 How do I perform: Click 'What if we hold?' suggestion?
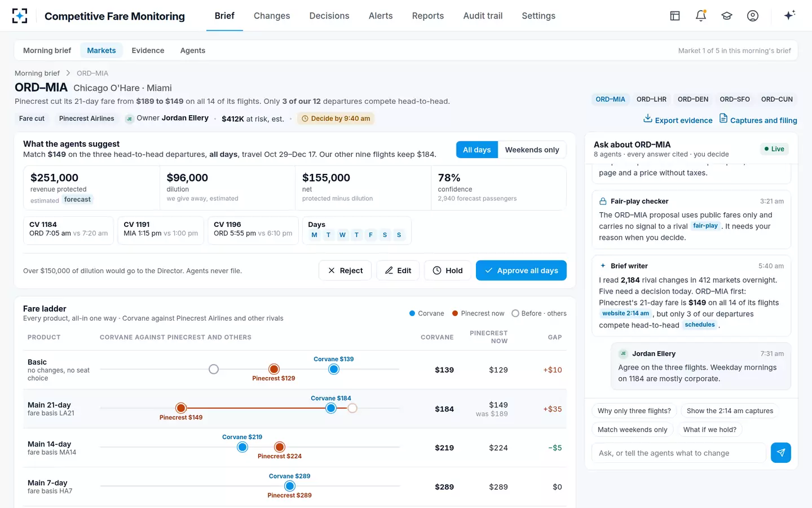click(x=710, y=430)
